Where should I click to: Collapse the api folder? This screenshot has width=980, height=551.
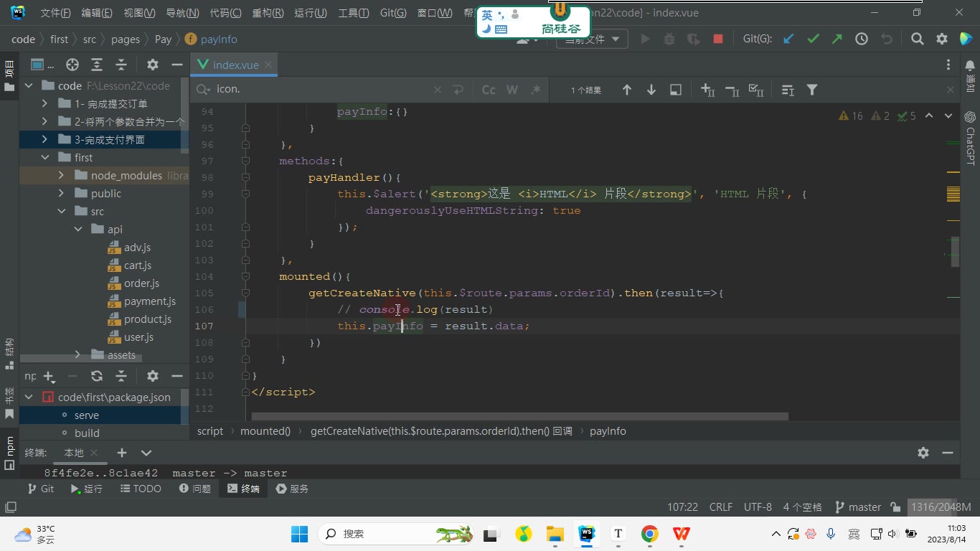(78, 230)
